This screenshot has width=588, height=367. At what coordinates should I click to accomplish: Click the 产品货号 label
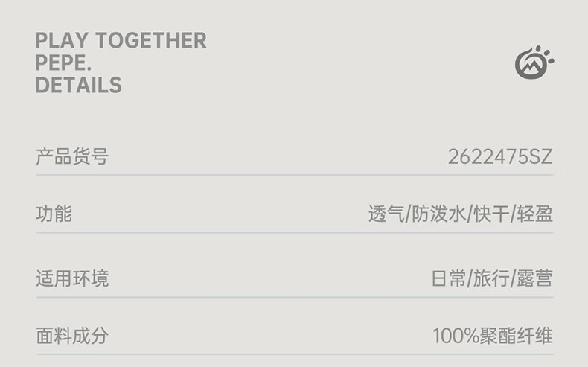pyautogui.click(x=72, y=157)
